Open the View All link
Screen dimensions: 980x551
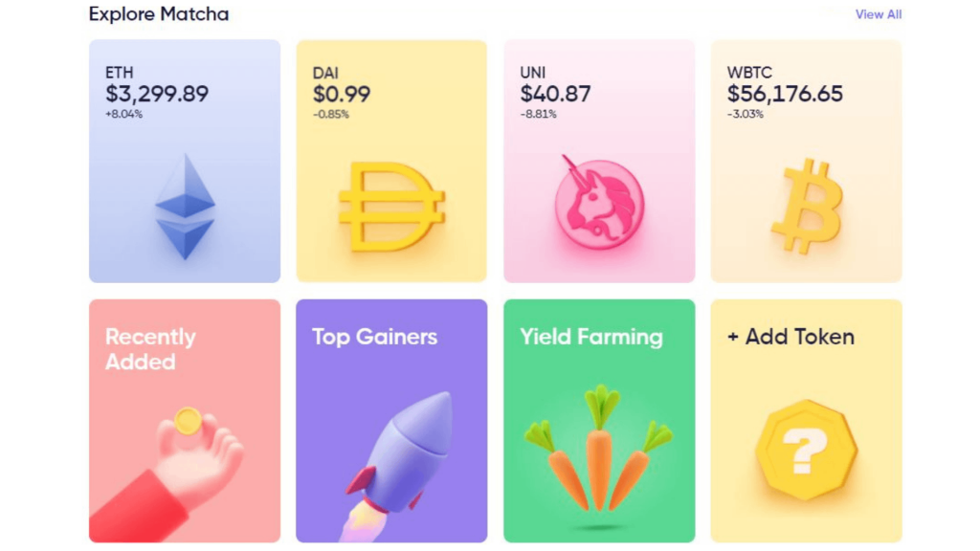pyautogui.click(x=878, y=14)
